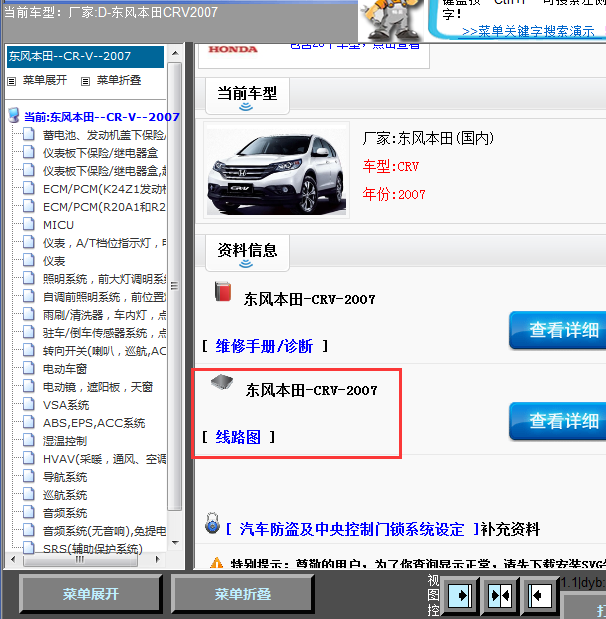Switch to 资料信息 tab
The image size is (606, 619).
[247, 253]
